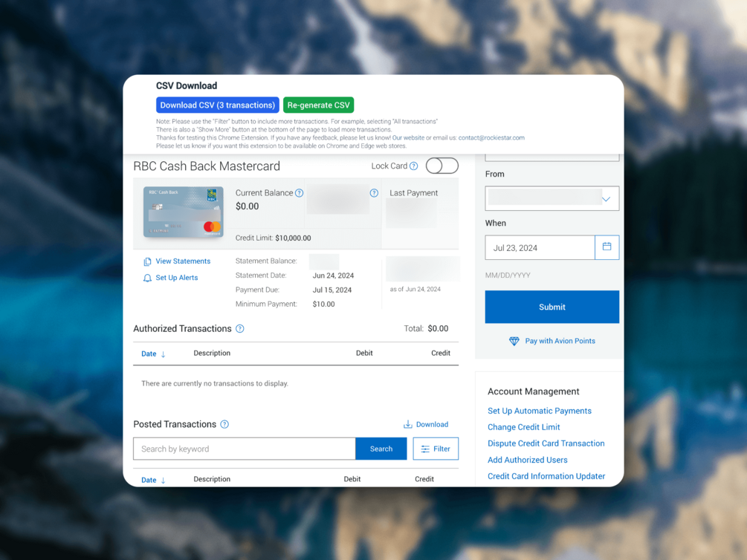This screenshot has width=747, height=560.
Task: Click the Set Up Alerts bell icon
Action: pyautogui.click(x=147, y=278)
